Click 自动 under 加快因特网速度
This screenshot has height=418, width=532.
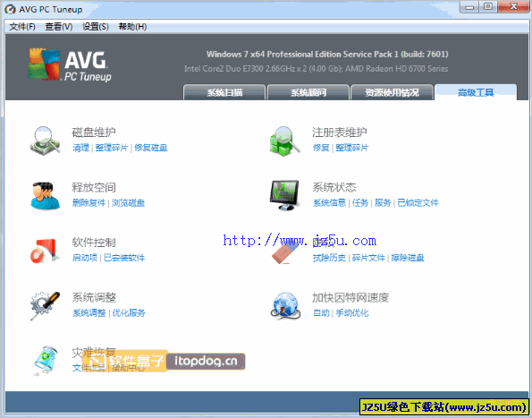(x=321, y=312)
